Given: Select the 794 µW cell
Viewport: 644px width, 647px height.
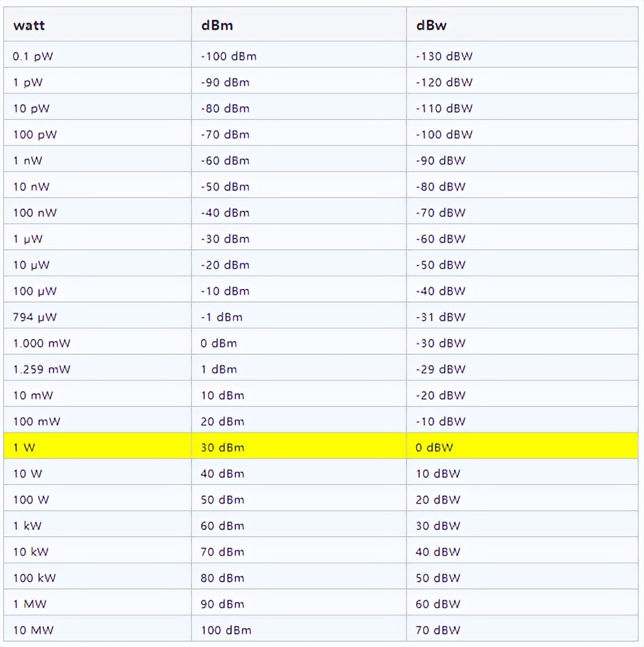Looking at the screenshot, I should coord(35,317).
